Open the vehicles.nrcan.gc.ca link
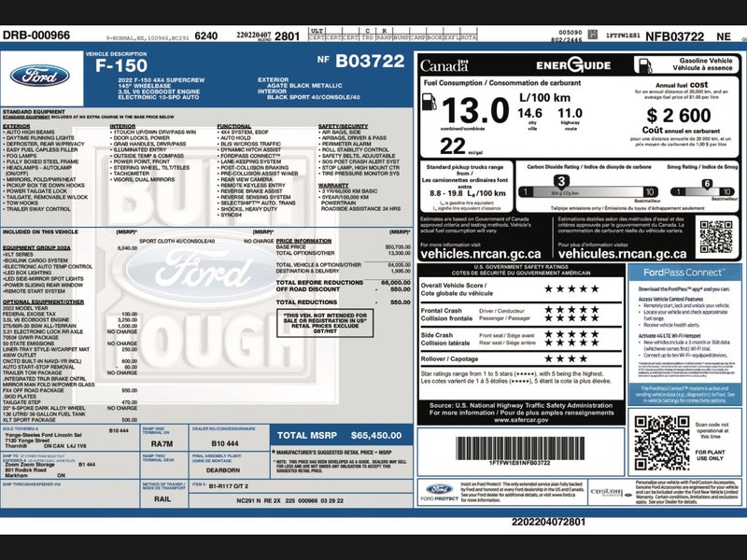This screenshot has height=560, width=747. coord(481,254)
